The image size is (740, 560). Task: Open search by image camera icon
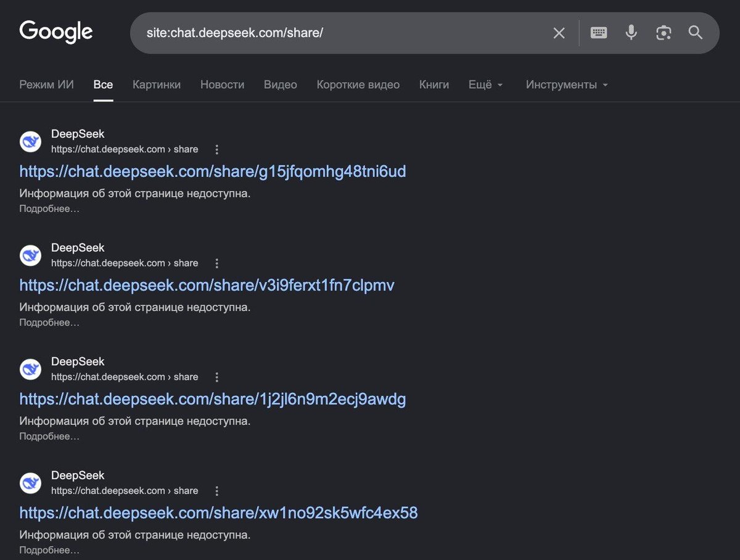(x=664, y=33)
